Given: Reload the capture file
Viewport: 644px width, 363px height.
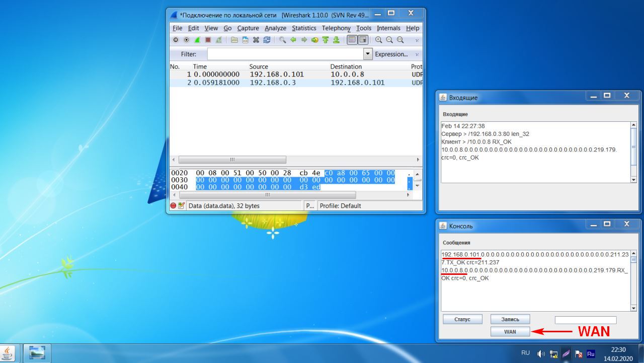Looking at the screenshot, I should click(x=267, y=40).
